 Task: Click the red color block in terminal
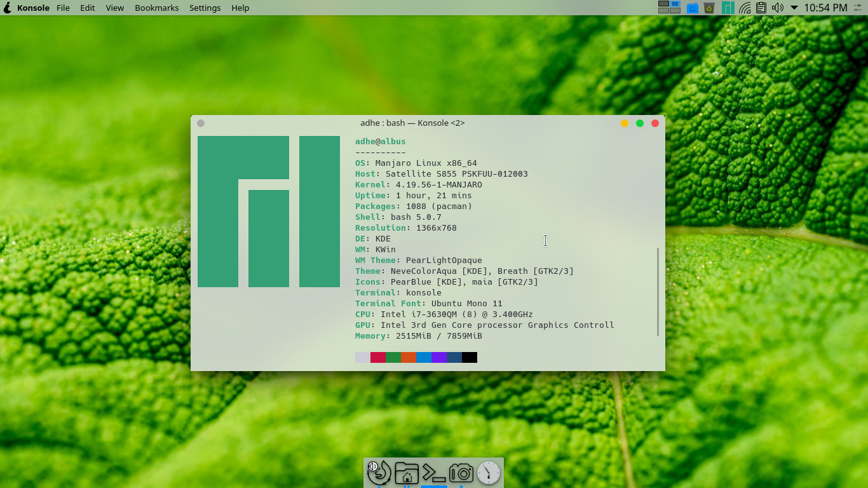click(378, 357)
